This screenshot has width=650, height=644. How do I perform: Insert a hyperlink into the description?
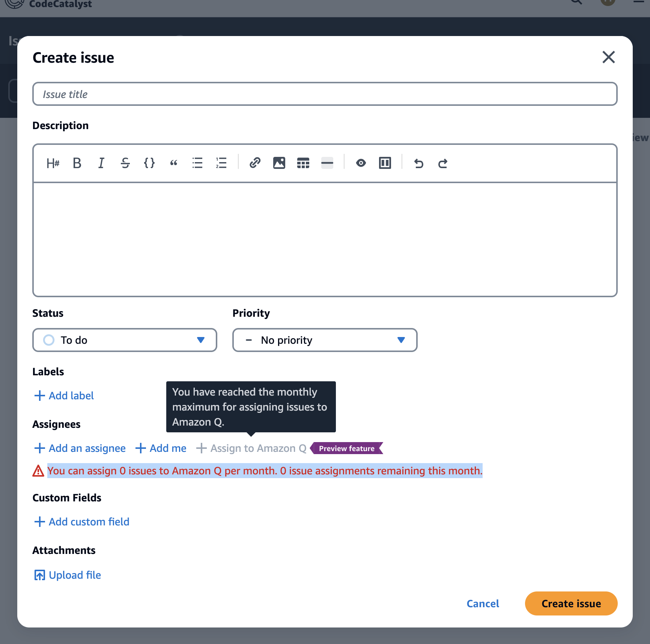click(255, 163)
